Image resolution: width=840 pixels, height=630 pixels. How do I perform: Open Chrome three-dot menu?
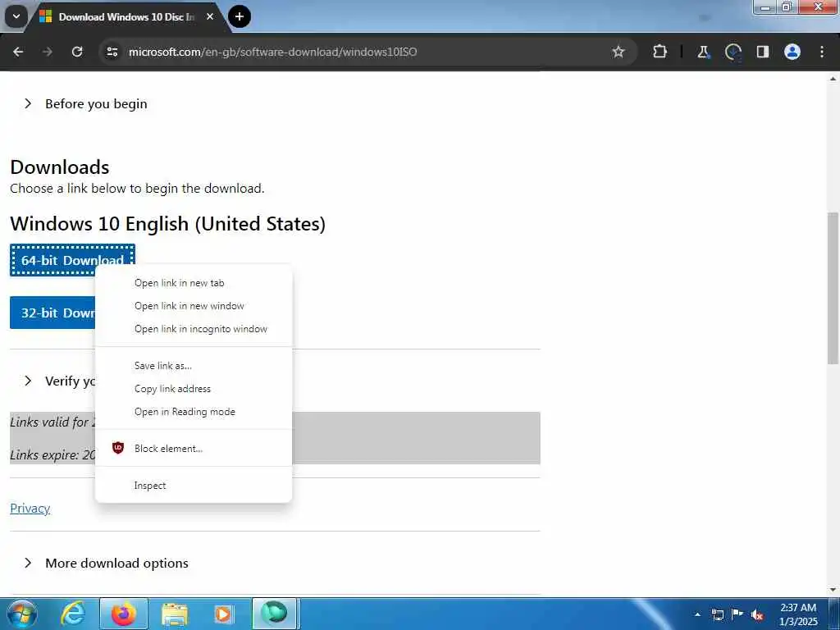822,52
